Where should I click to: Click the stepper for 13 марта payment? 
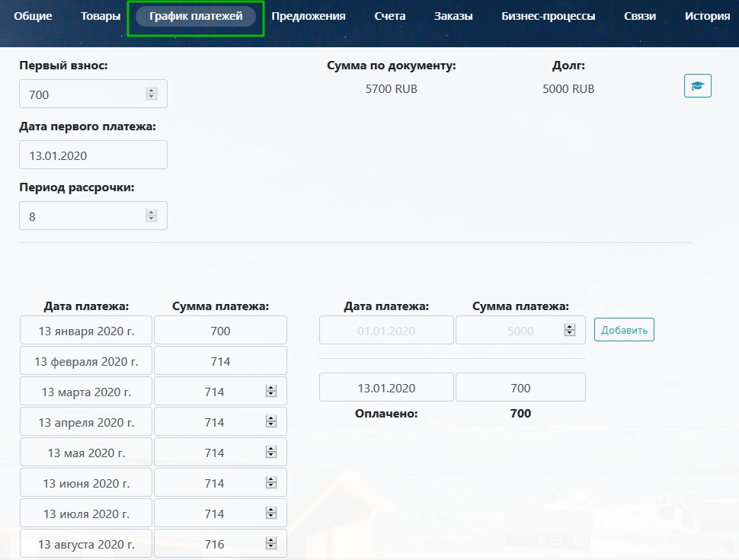(270, 392)
